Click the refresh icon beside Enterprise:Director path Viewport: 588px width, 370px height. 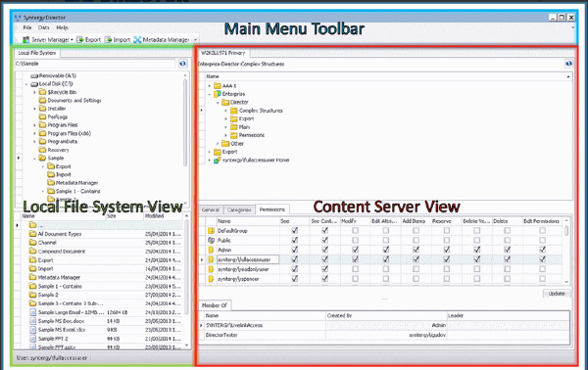click(x=568, y=64)
